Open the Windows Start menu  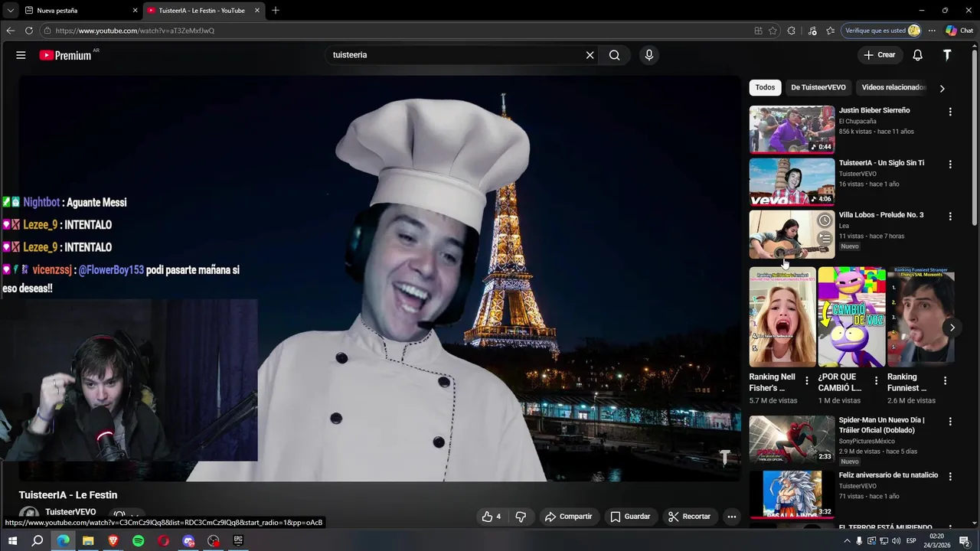pyautogui.click(x=13, y=540)
